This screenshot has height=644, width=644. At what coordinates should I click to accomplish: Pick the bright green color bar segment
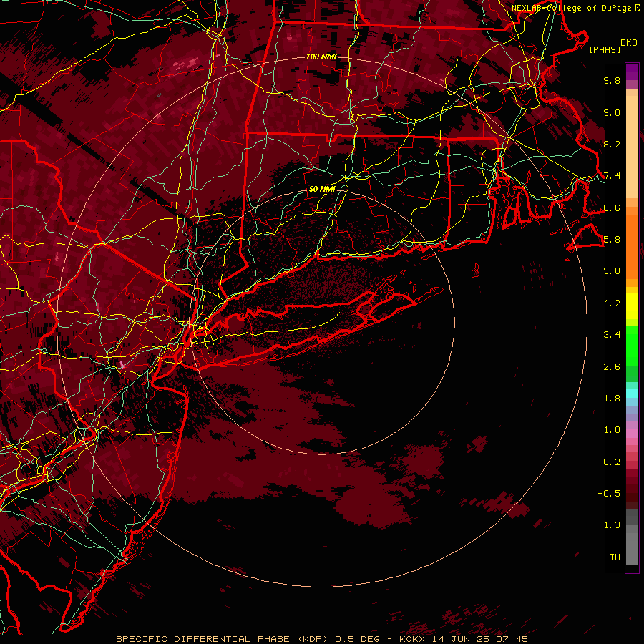point(632,345)
